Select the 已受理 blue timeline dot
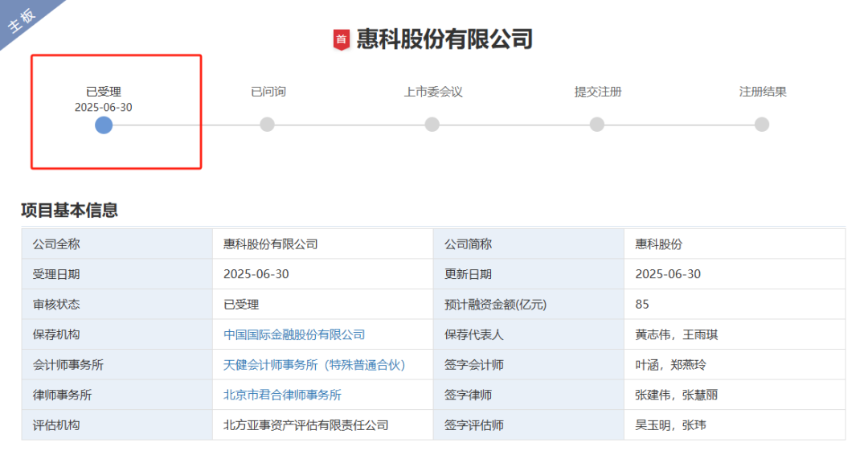Viewport: 868px width, 463px height. (x=104, y=125)
